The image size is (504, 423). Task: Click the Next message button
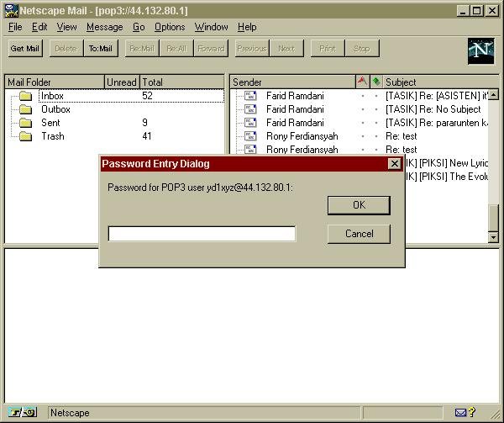(286, 49)
